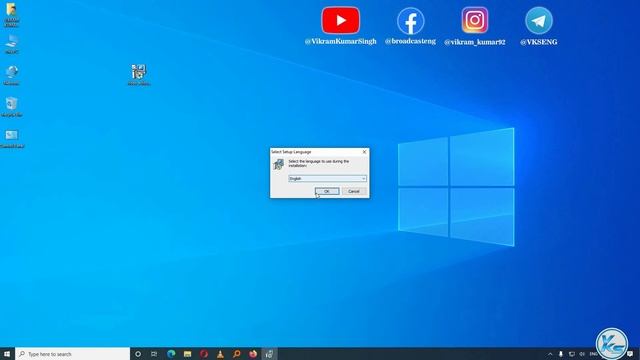
Task: Close the Select Setup Language dialog
Action: click(x=364, y=152)
